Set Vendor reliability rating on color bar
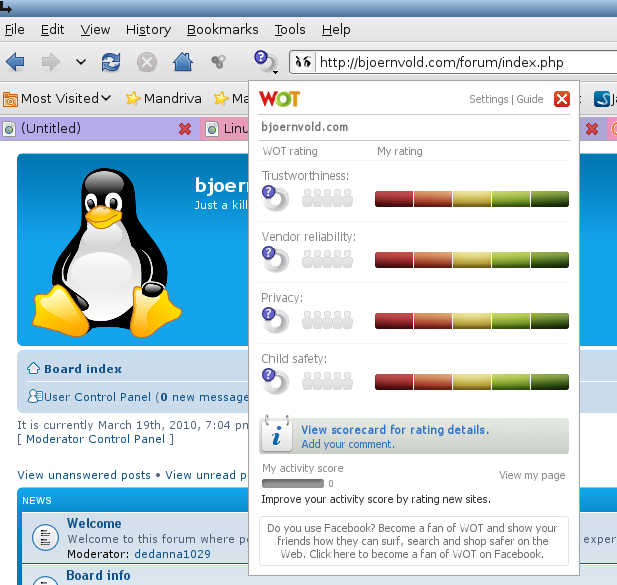This screenshot has width=617, height=585. pos(471,260)
